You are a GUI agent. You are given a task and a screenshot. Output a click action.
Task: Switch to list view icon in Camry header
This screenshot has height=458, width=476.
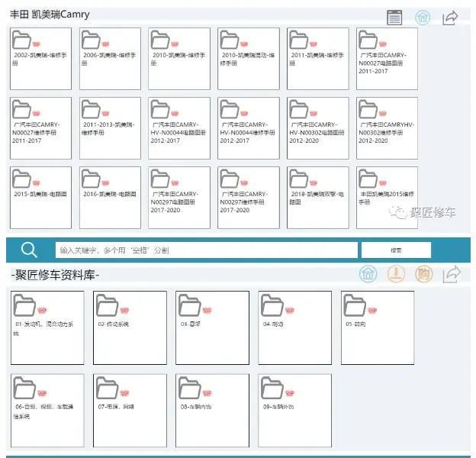pos(394,18)
